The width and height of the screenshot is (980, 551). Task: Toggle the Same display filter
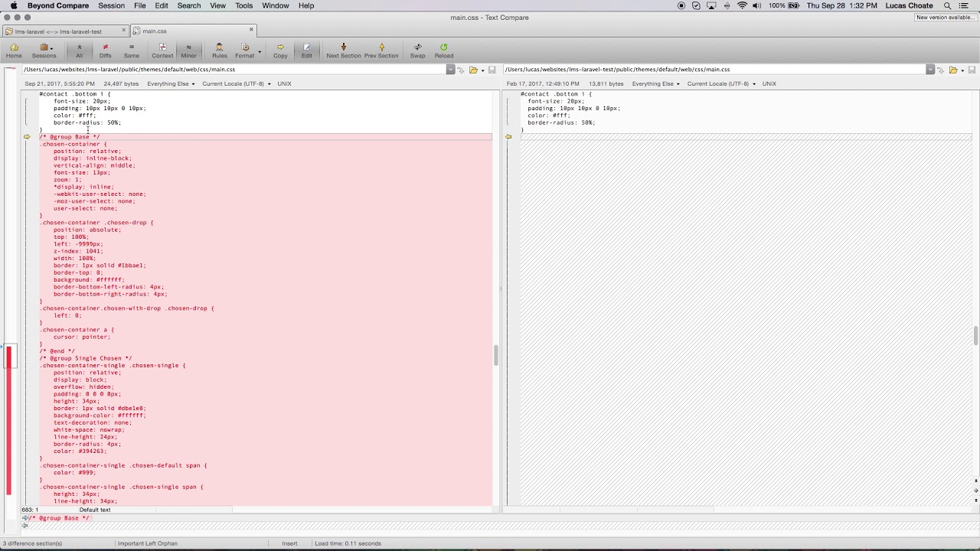tap(132, 51)
